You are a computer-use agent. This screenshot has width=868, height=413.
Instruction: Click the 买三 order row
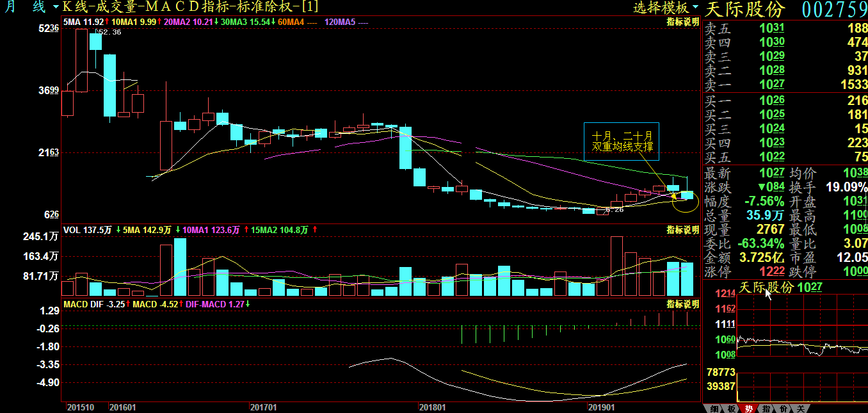786,129
